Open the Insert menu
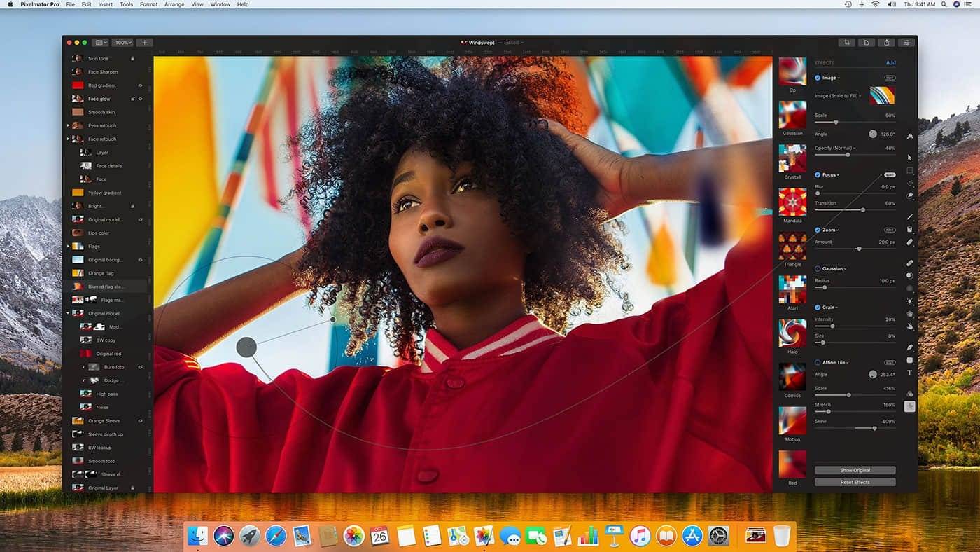This screenshot has width=980, height=552. pyautogui.click(x=105, y=4)
